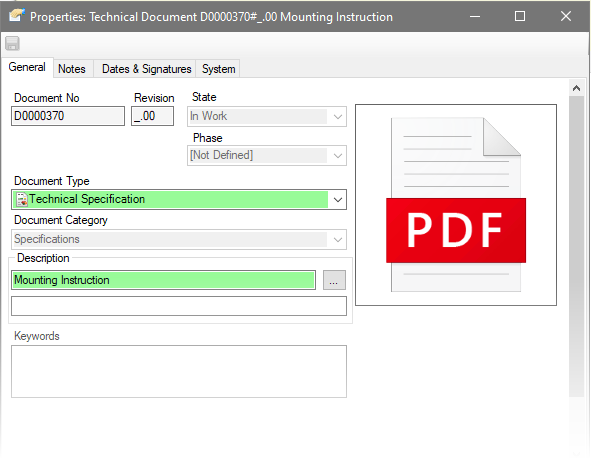The height and width of the screenshot is (459, 591).
Task: Switch to the Dates & Signatures tab
Action: point(146,69)
